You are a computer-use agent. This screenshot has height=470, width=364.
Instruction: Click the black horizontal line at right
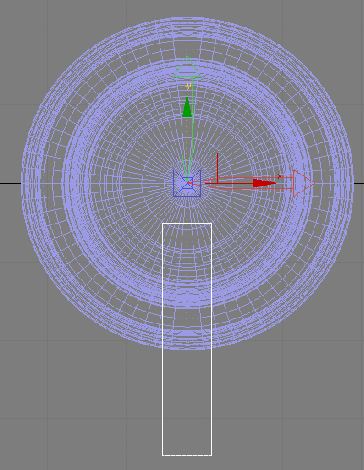(x=358, y=183)
